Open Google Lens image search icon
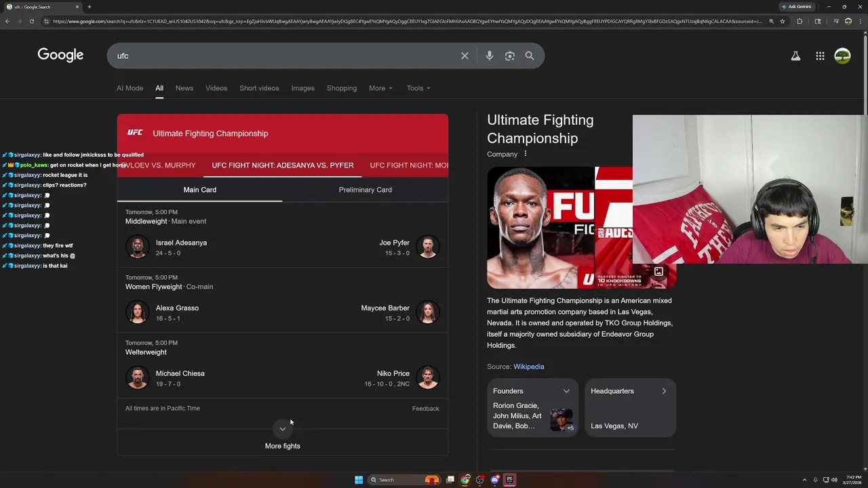Screen dimensions: 868x488 click(x=510, y=56)
